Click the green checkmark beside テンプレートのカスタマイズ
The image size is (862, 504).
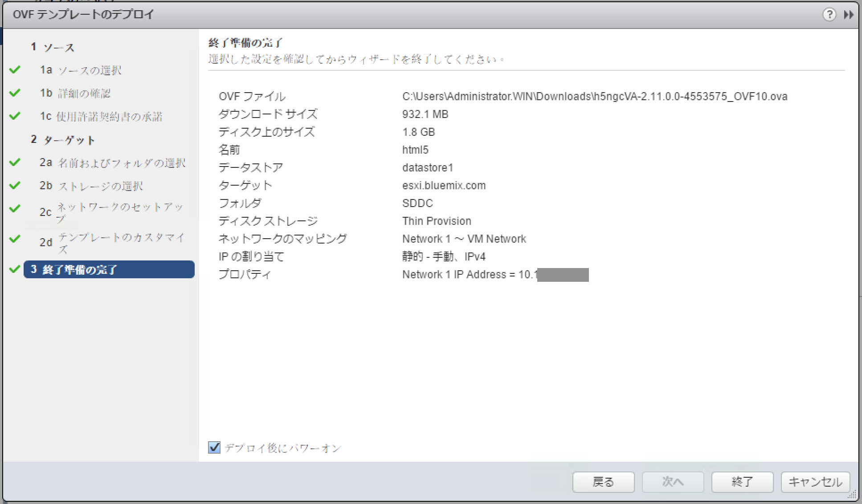[x=15, y=239]
